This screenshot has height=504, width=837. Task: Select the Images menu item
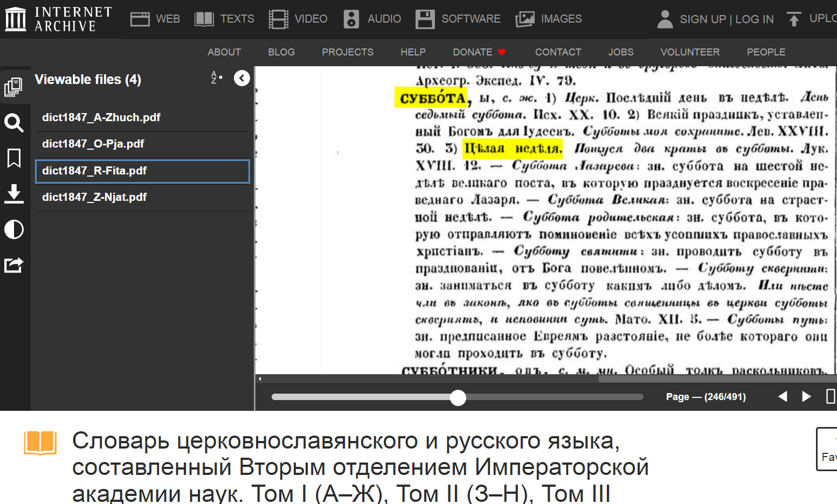click(562, 19)
